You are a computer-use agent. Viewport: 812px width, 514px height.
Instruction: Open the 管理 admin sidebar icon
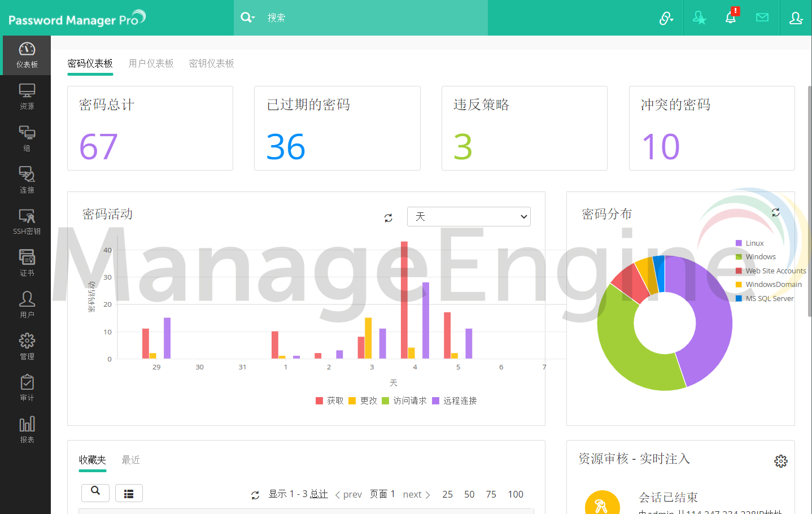click(27, 347)
